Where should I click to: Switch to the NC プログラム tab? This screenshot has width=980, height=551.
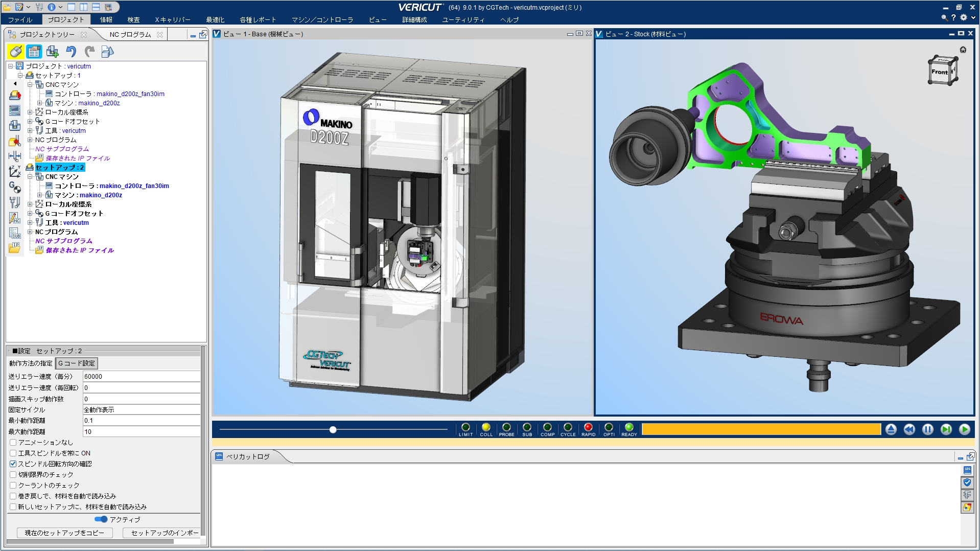coord(131,34)
